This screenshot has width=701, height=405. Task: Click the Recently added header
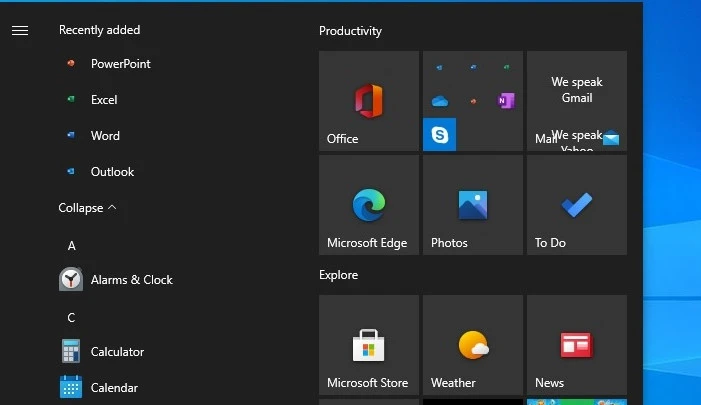tap(99, 30)
